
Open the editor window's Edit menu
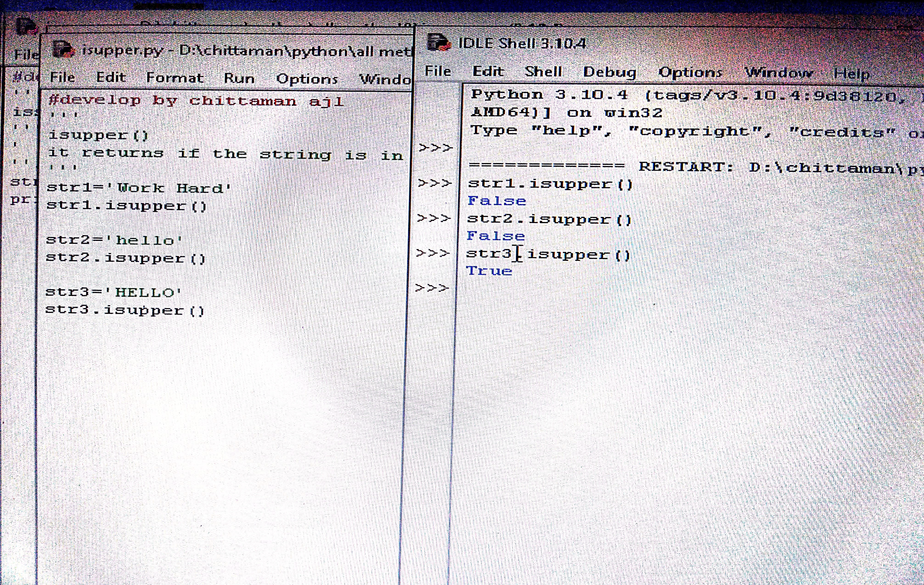click(x=110, y=78)
